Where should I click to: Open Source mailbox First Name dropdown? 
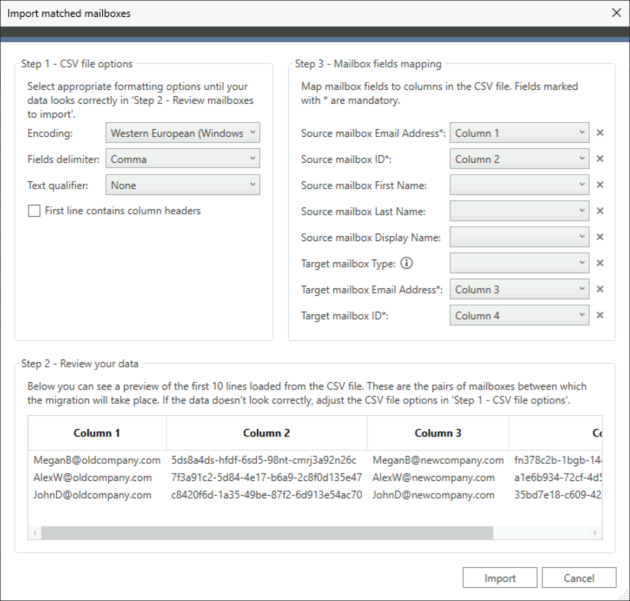pyautogui.click(x=520, y=185)
